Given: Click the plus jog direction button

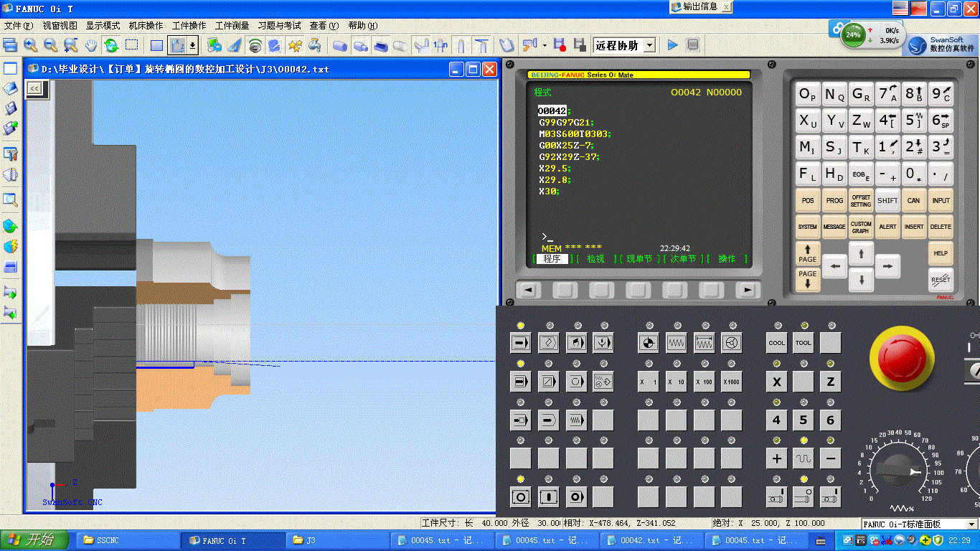Looking at the screenshot, I should [x=777, y=458].
